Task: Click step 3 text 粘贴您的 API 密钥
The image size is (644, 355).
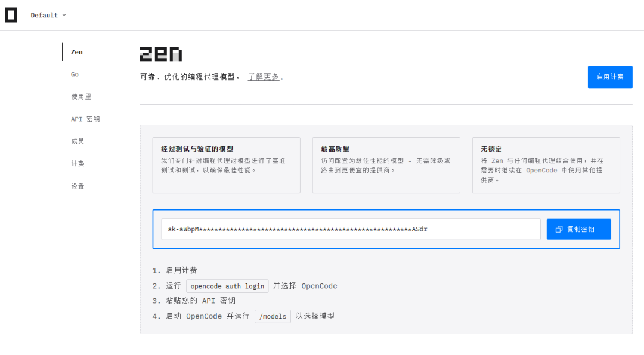Action: click(x=200, y=301)
